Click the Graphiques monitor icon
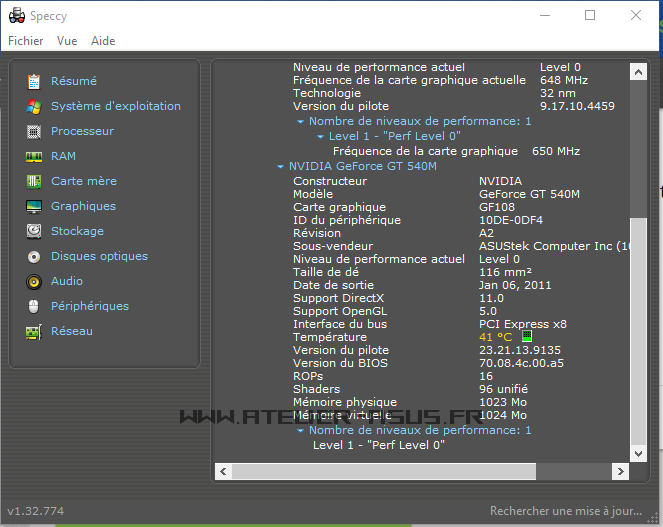Image resolution: width=663 pixels, height=527 pixels. tap(34, 206)
